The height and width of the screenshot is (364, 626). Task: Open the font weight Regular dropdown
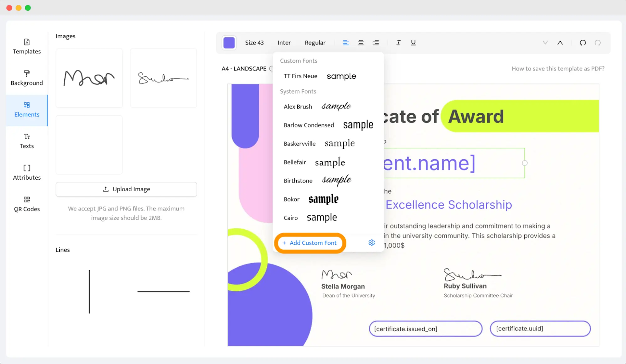click(315, 42)
